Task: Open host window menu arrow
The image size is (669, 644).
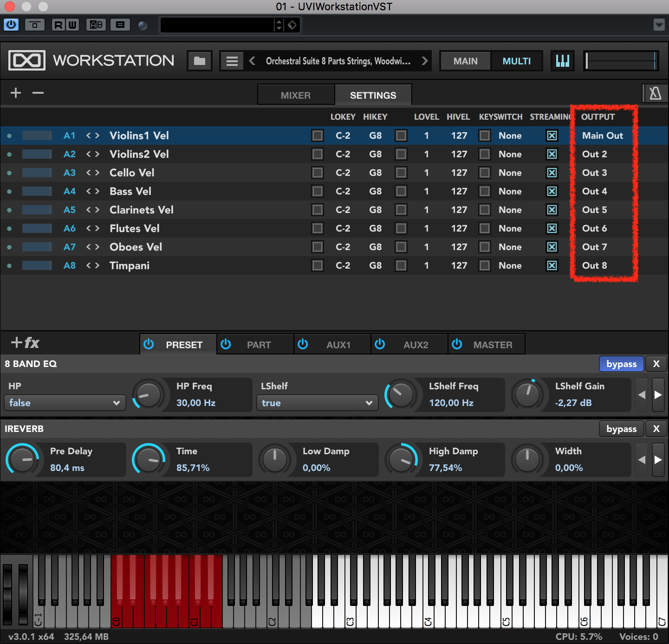Action: pos(659,25)
